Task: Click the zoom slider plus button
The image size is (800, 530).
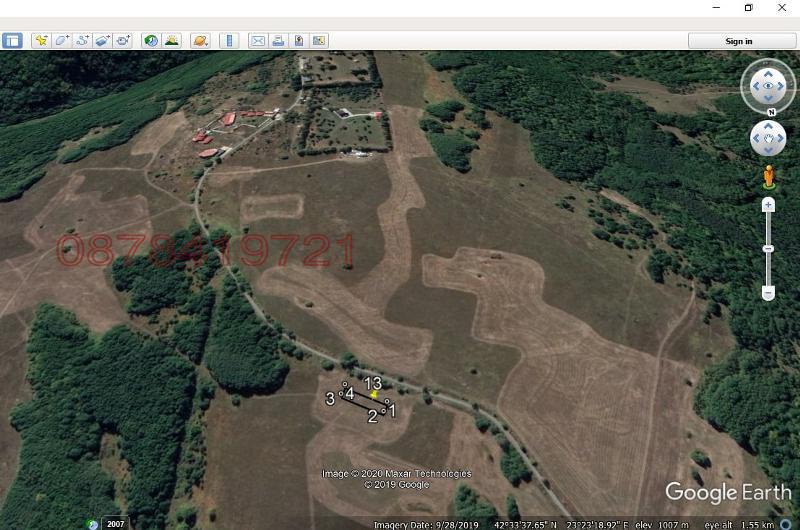Action: click(768, 205)
